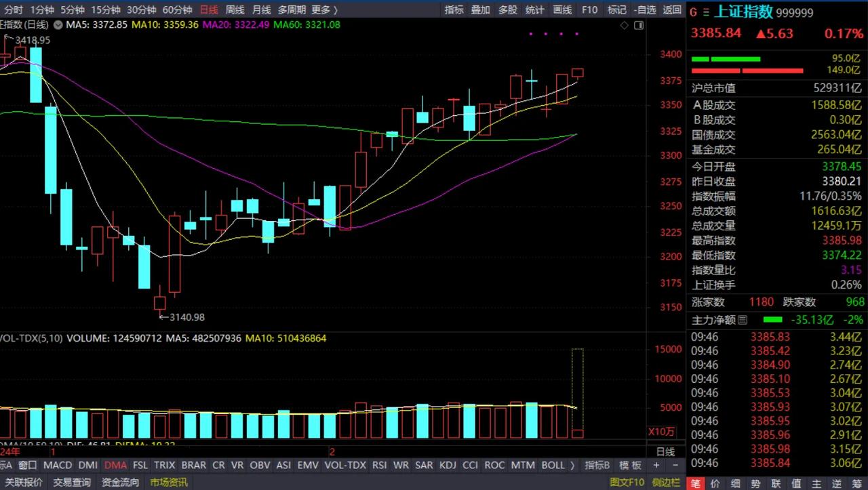Open 资金流向 tab
The width and height of the screenshot is (868, 490).
tap(121, 483)
